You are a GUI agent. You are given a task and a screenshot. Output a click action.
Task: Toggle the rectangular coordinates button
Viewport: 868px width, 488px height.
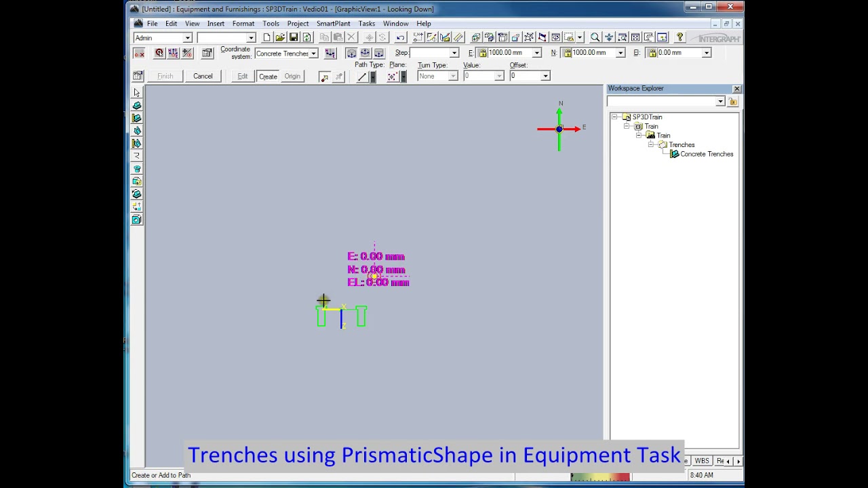(x=351, y=53)
